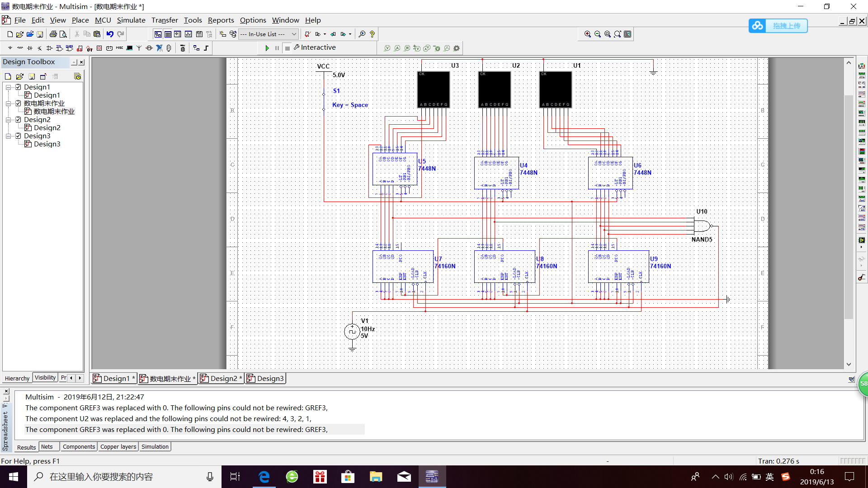
Task: Open the Simulate menu
Action: click(x=131, y=20)
